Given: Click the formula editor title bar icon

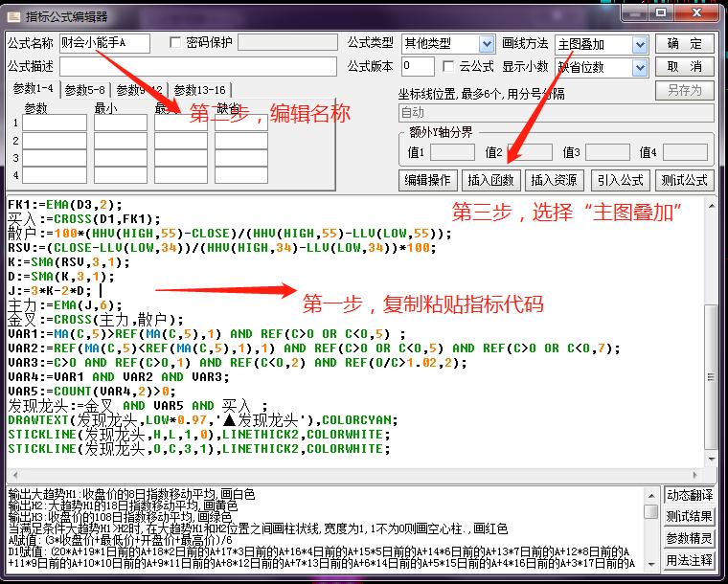Looking at the screenshot, I should click(13, 17).
